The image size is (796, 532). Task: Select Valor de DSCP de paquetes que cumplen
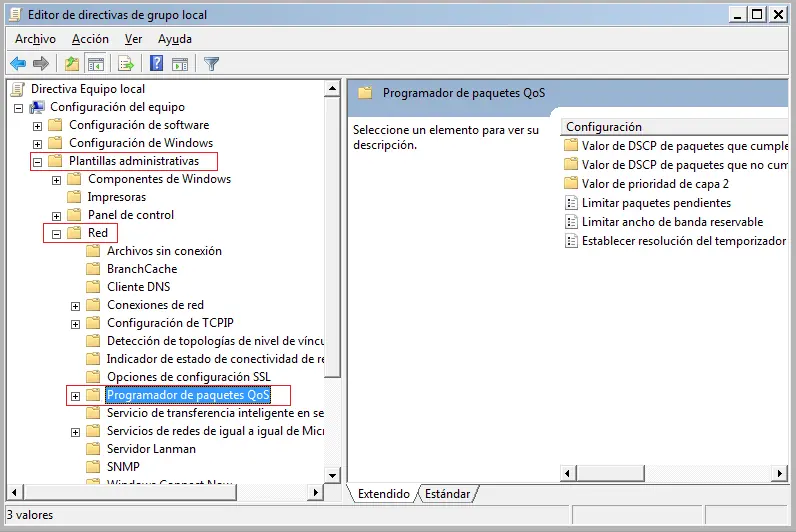click(x=685, y=146)
